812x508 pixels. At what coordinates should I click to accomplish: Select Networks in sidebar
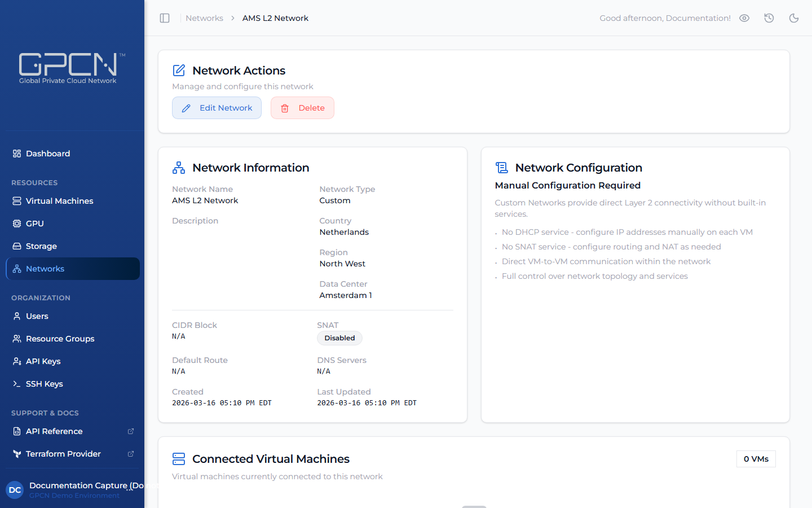tap(73, 269)
